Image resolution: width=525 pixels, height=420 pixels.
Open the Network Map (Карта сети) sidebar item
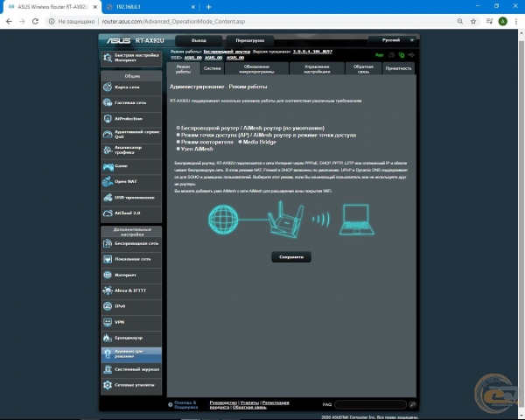131,87
